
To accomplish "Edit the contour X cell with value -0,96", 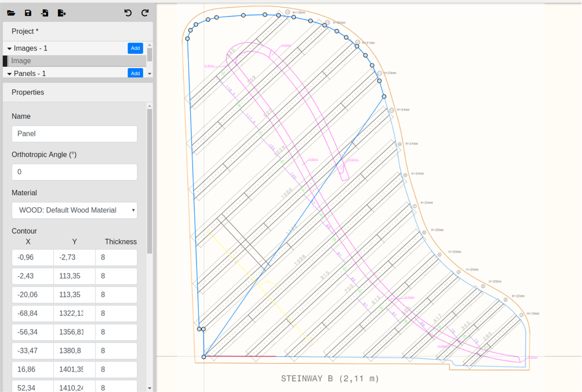I will (x=32, y=258).
